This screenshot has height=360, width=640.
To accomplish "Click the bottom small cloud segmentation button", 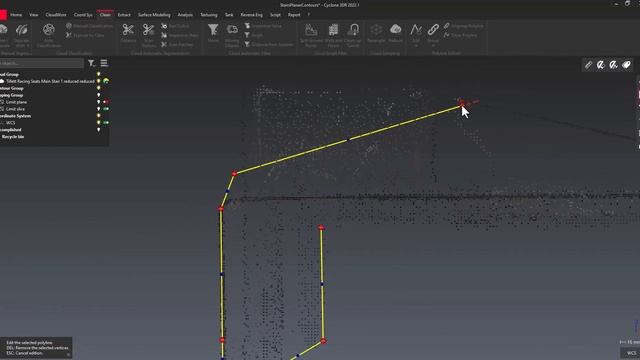I will 177,44.
